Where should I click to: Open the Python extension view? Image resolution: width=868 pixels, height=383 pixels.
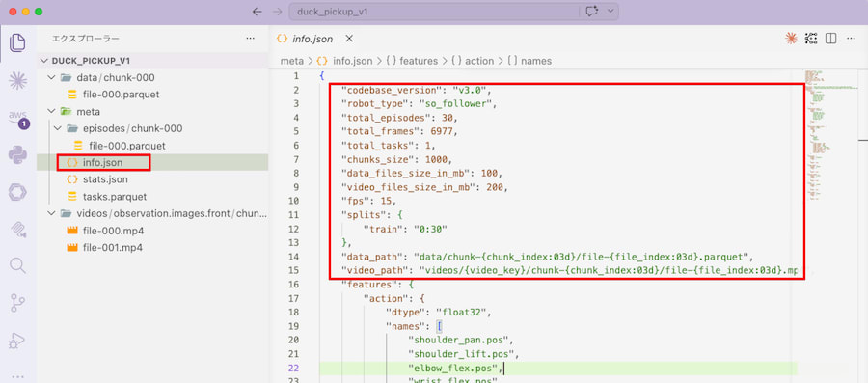point(17,155)
